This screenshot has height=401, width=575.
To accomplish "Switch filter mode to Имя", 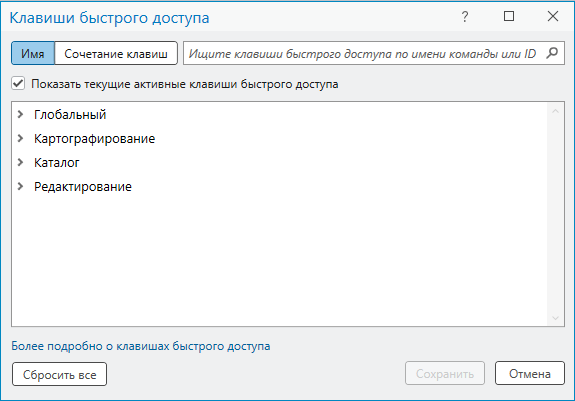I will (x=33, y=54).
